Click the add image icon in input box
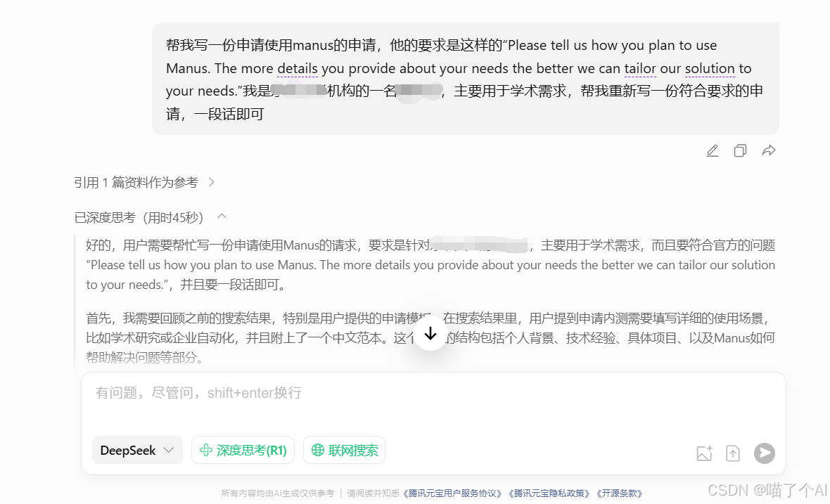The width and height of the screenshot is (830, 504). 705,453
